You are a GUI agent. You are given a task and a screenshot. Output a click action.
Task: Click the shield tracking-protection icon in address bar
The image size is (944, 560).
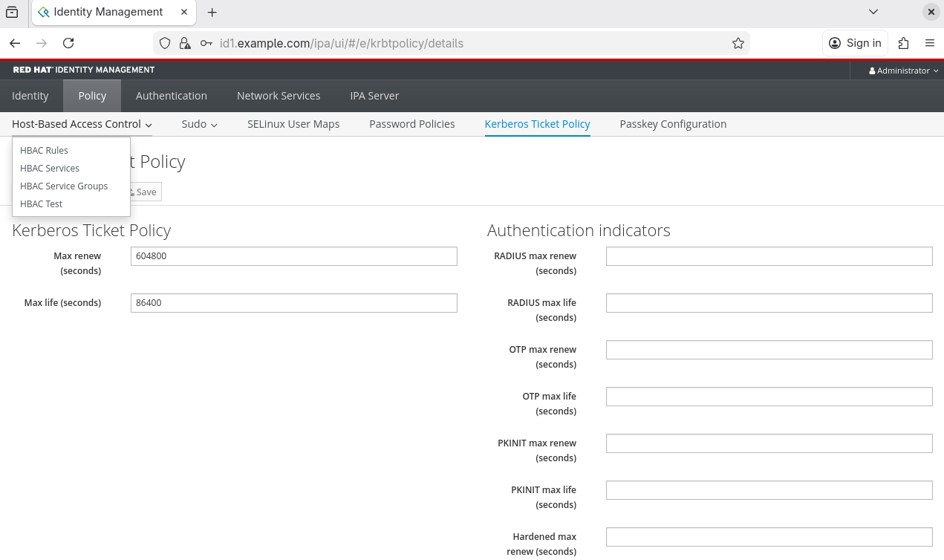(164, 43)
